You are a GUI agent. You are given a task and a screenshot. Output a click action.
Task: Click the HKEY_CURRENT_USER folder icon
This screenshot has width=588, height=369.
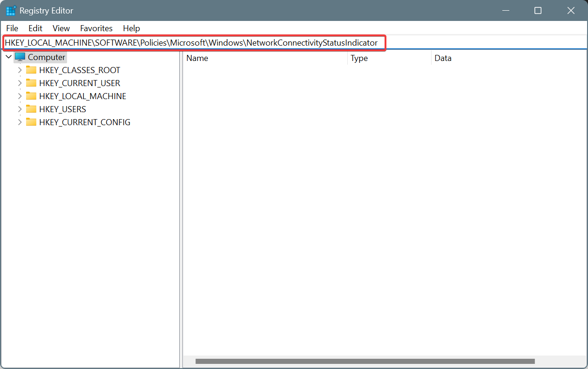click(31, 83)
